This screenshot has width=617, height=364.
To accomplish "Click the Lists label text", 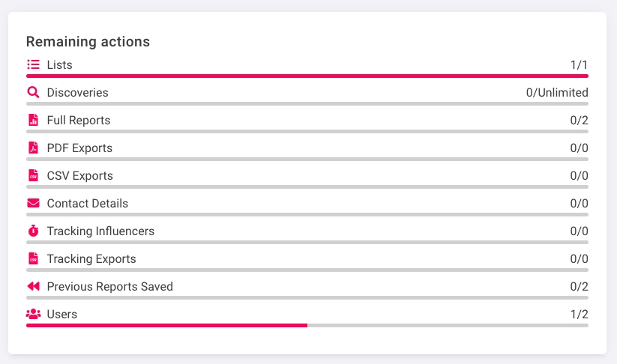I will point(59,65).
